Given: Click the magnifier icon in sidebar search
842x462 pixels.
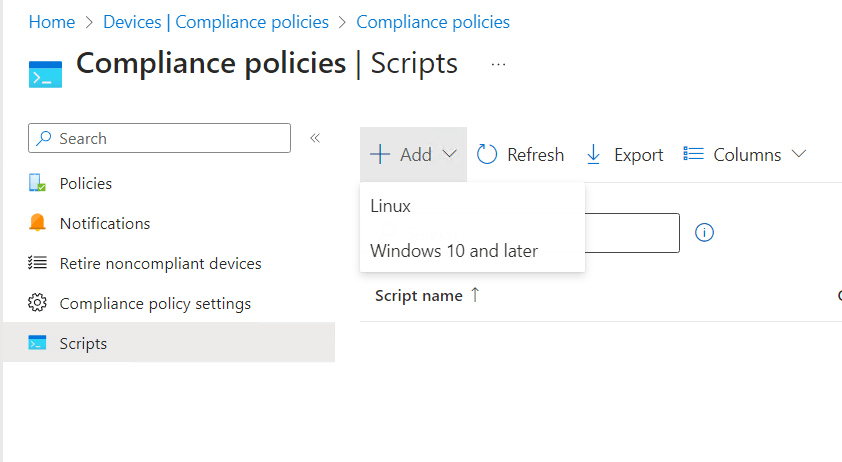Looking at the screenshot, I should point(43,138).
